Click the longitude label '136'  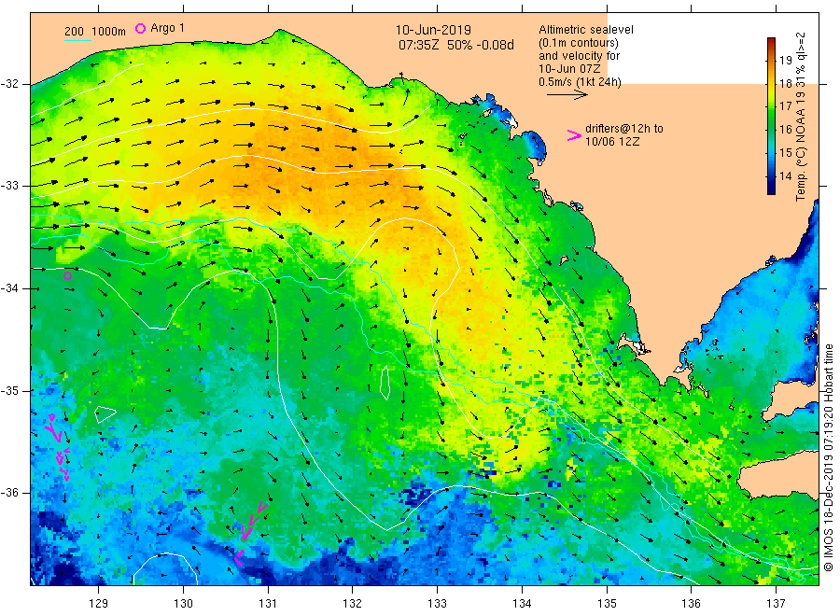(691, 603)
